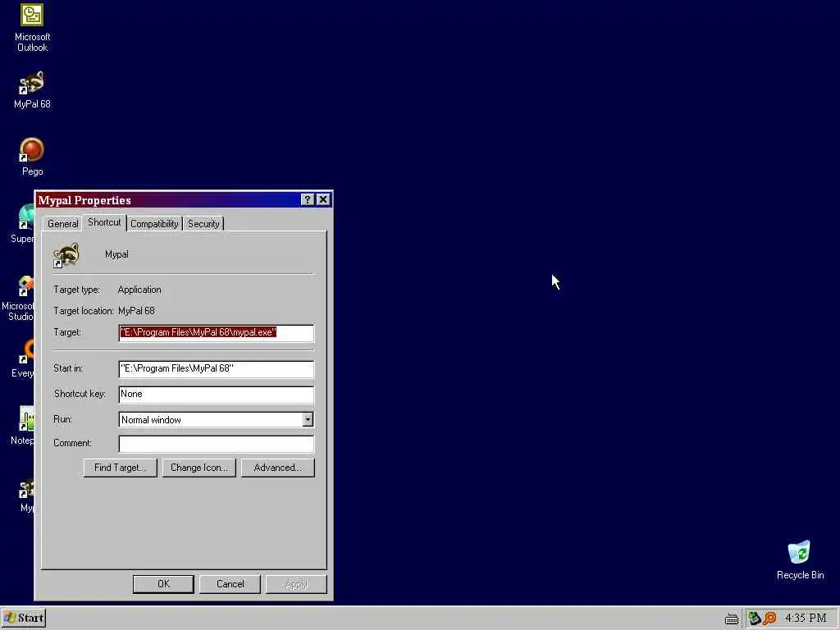Select the Shortcut tab
The height and width of the screenshot is (630, 840).
click(104, 222)
